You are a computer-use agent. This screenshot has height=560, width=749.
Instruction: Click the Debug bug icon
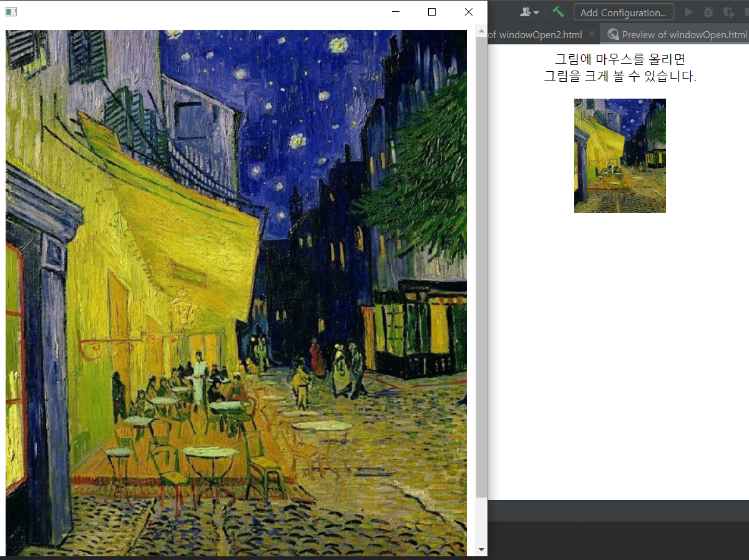tap(708, 12)
